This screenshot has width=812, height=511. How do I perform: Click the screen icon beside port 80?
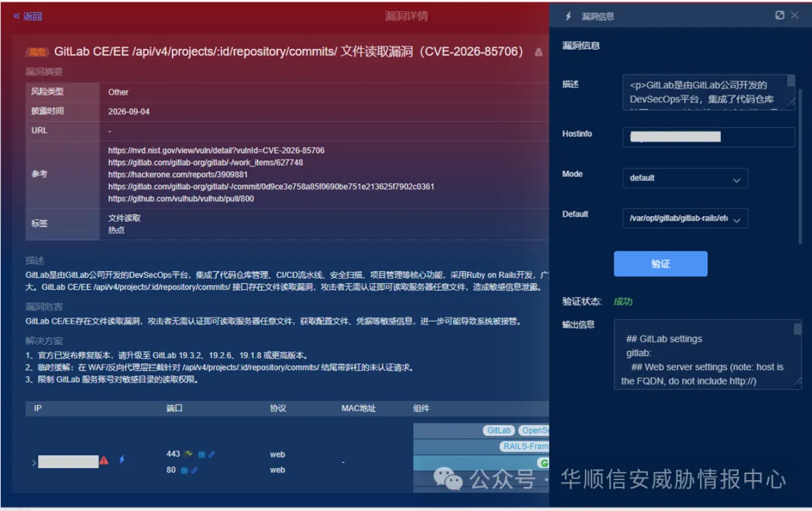point(184,470)
